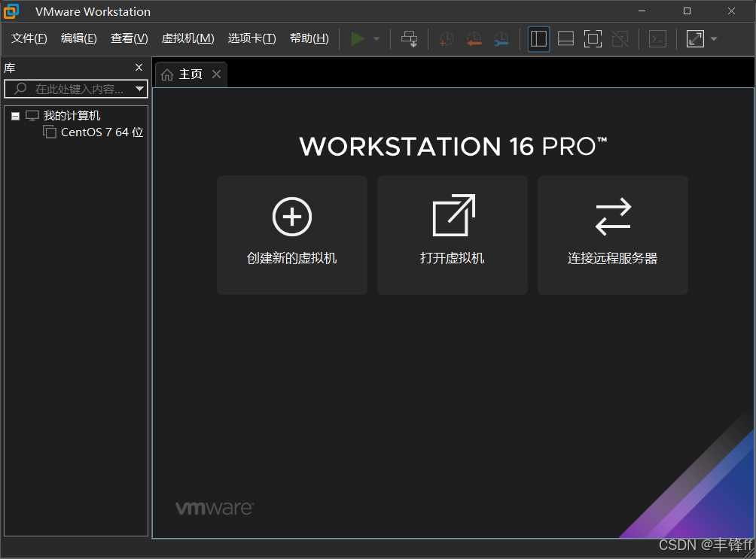Screen dimensions: 756x559
Task: Open the console view terminal icon
Action: [x=657, y=39]
